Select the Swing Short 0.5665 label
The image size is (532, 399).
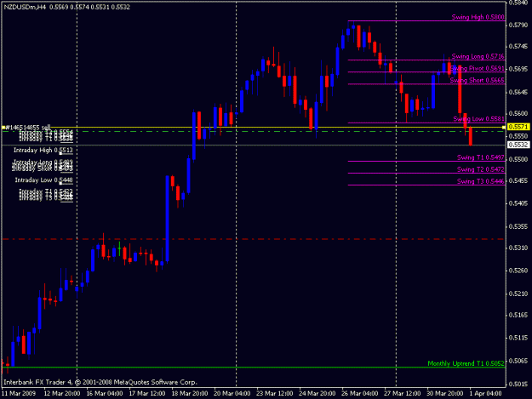point(477,80)
